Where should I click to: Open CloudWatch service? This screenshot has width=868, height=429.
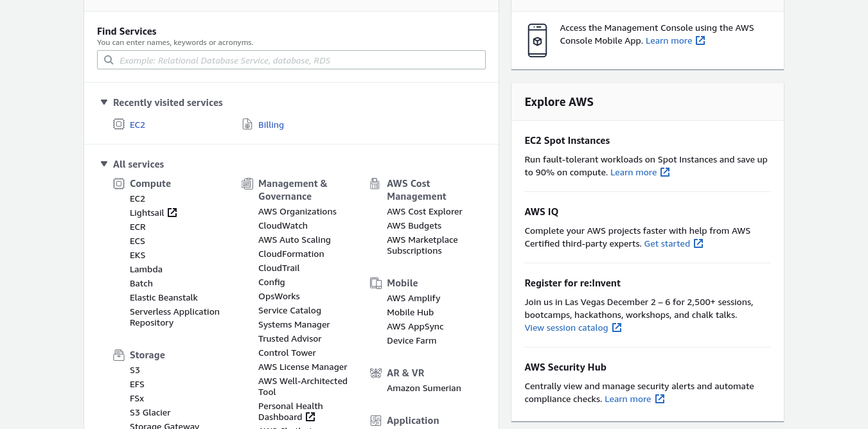pyautogui.click(x=283, y=226)
